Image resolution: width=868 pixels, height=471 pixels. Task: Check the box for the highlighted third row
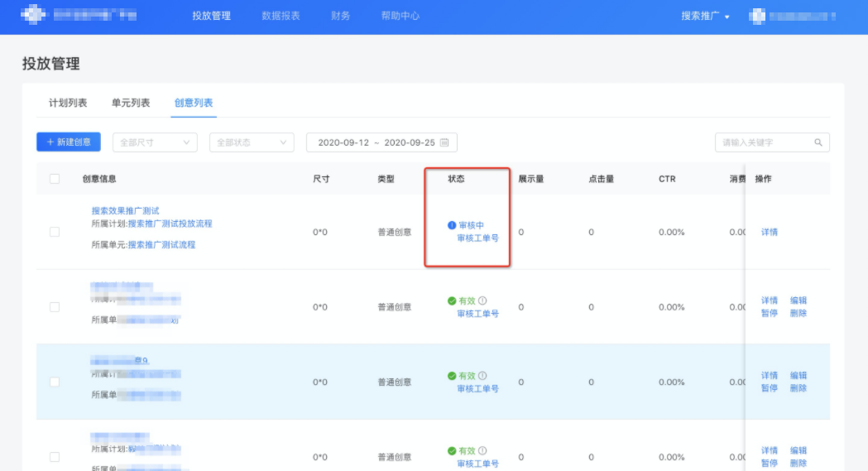click(x=55, y=382)
